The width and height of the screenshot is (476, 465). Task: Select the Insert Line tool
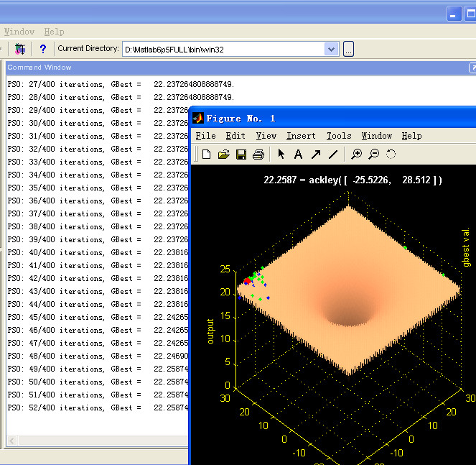[x=333, y=155]
